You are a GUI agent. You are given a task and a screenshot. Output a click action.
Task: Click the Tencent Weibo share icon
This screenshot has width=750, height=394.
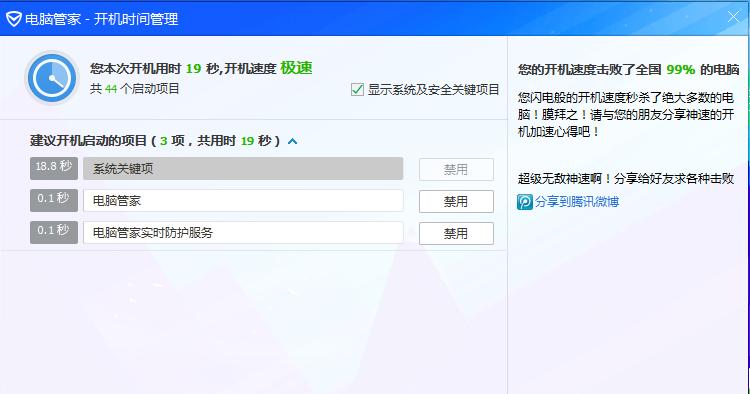click(x=524, y=202)
